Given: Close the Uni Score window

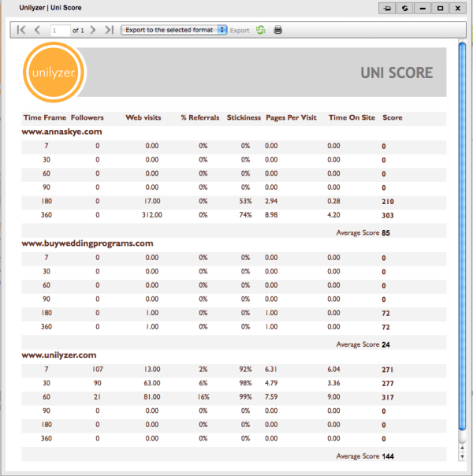Looking at the screenshot, I should [457, 8].
